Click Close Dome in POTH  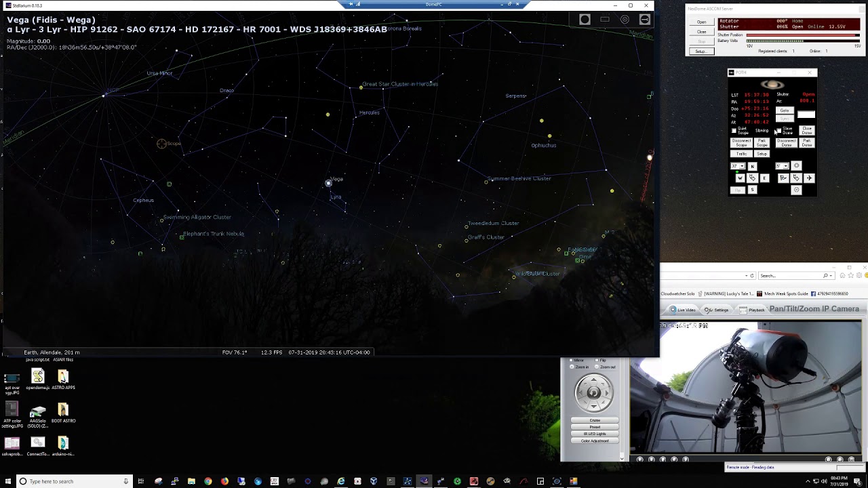[807, 130]
